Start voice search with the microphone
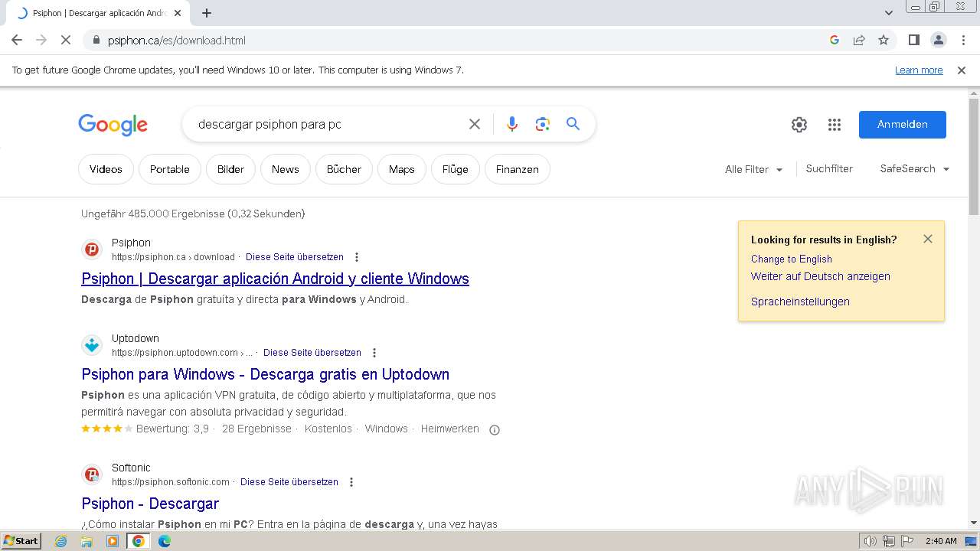This screenshot has height=551, width=980. coord(512,124)
